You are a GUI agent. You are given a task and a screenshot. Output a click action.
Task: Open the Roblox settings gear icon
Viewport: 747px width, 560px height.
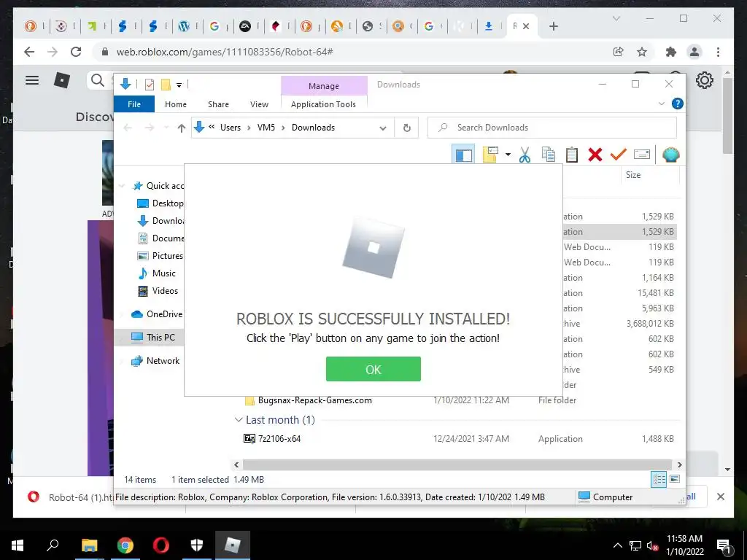(704, 80)
